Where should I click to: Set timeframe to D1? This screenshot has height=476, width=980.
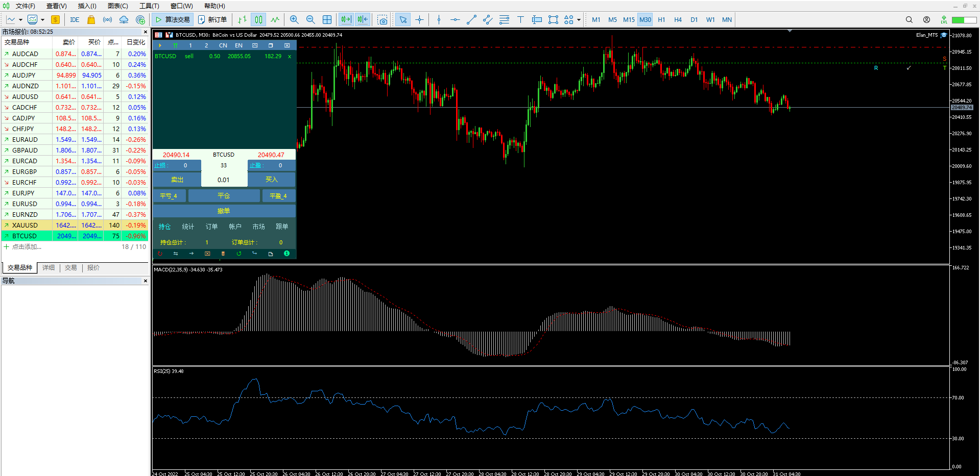[694, 20]
